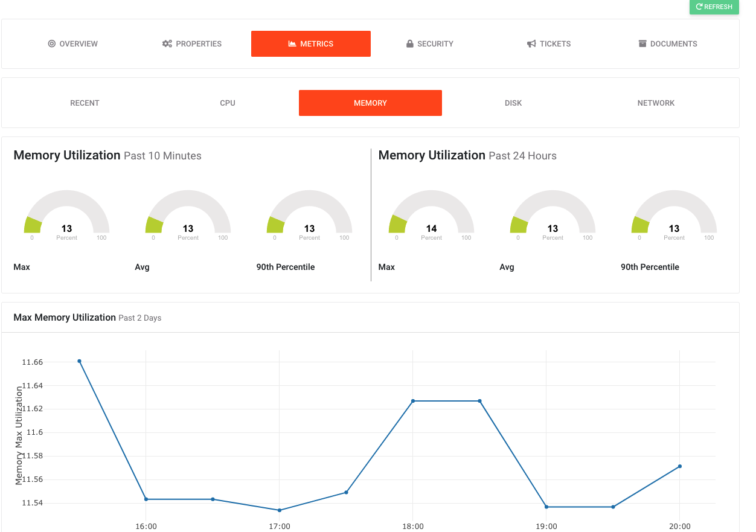Click the last data point at 20:00
The image size is (756, 532).
(680, 466)
